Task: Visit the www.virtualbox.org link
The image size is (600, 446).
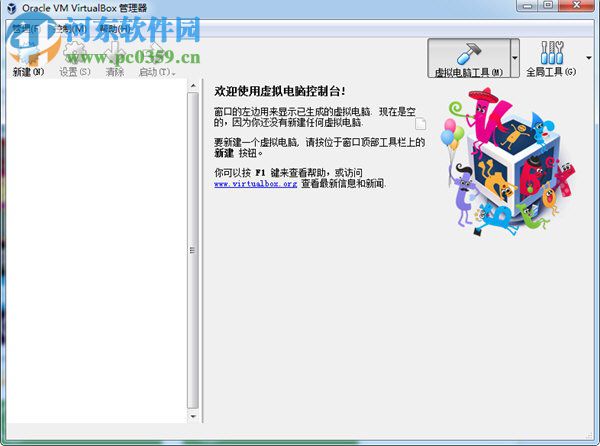Action: [x=256, y=184]
